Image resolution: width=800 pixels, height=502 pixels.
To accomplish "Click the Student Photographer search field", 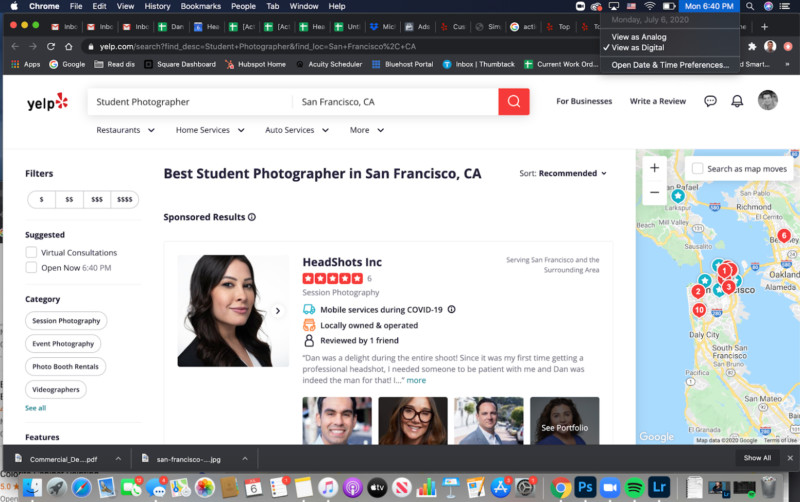I will pos(188,102).
